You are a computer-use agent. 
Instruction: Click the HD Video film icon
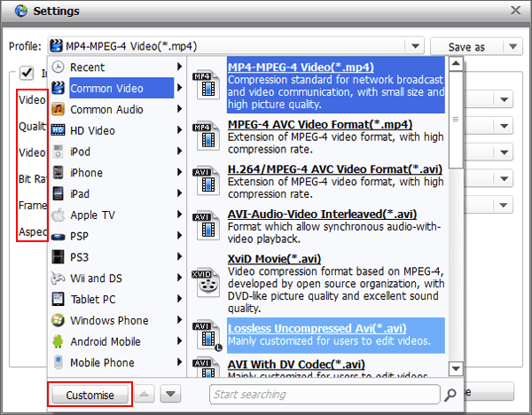click(x=58, y=130)
